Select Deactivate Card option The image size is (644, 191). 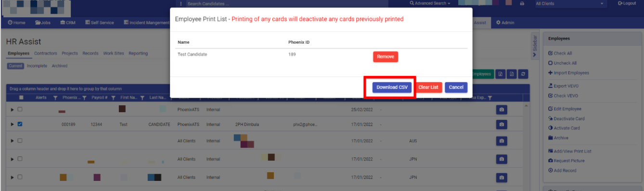tap(566, 119)
